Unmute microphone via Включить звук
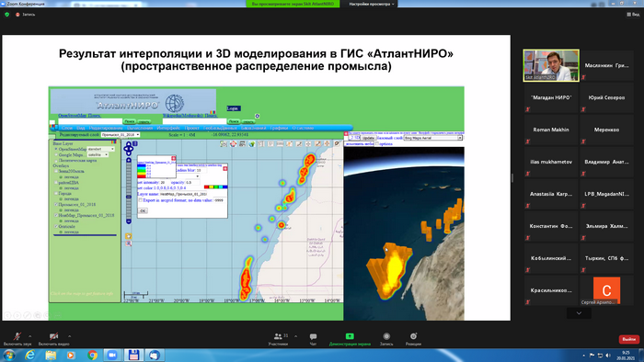The width and height of the screenshot is (644, 362). click(x=17, y=339)
